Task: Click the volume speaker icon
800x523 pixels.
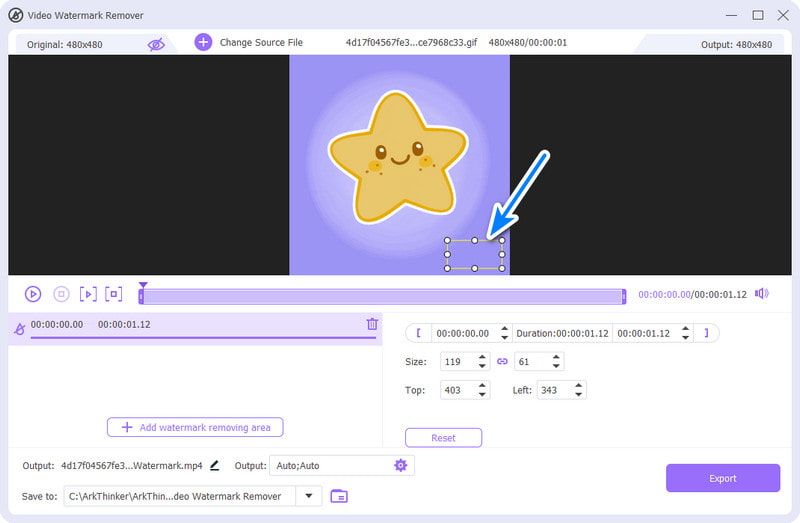Action: click(x=762, y=293)
